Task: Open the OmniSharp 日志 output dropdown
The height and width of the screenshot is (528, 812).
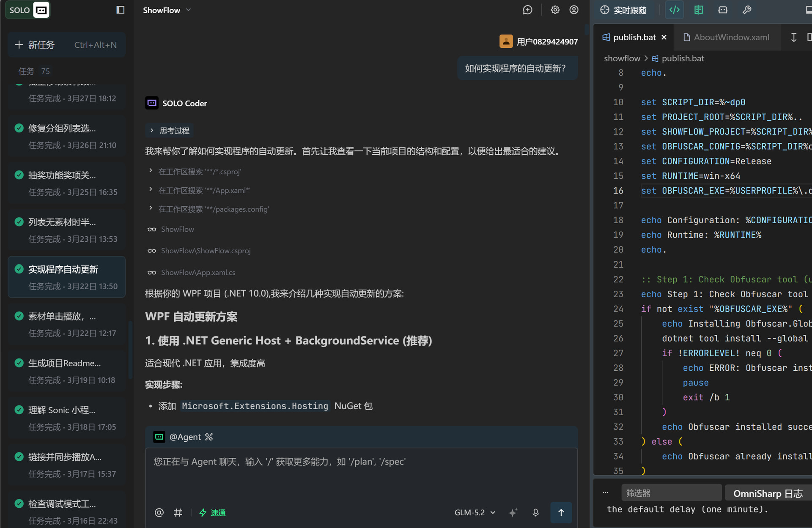Action: (x=768, y=493)
